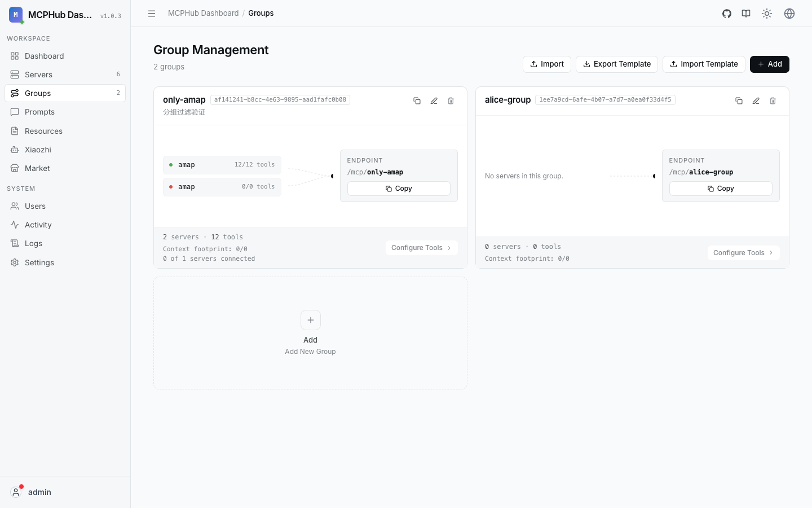Click the alice-group title
The width and height of the screenshot is (812, 508).
coord(507,100)
